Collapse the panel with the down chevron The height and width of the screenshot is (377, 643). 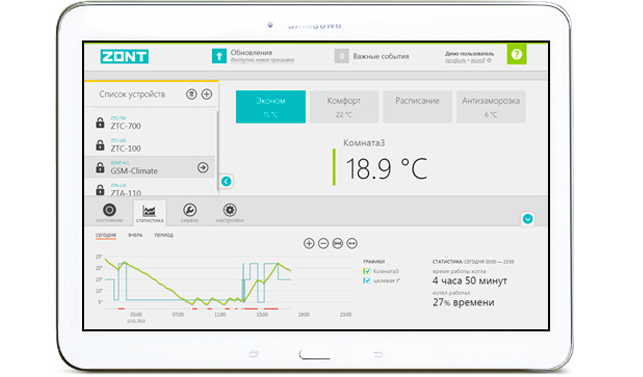tap(528, 219)
